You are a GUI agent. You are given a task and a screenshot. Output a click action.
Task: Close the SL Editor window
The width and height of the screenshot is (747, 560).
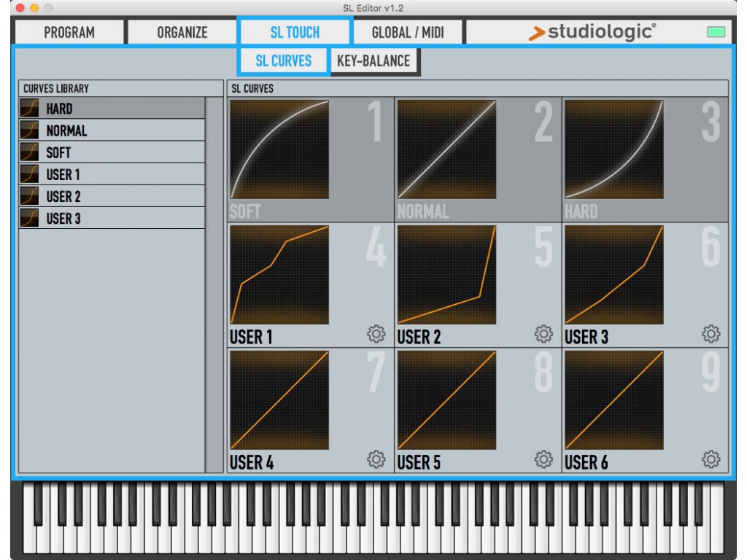click(20, 7)
